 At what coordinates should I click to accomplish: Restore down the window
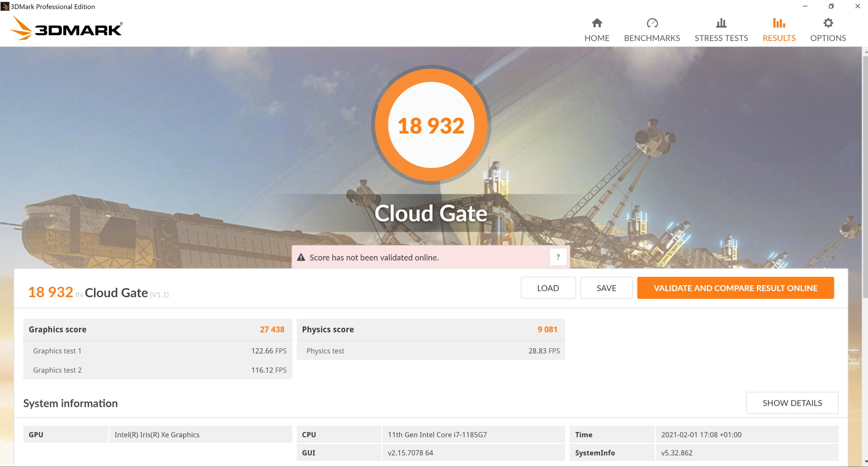click(x=831, y=6)
